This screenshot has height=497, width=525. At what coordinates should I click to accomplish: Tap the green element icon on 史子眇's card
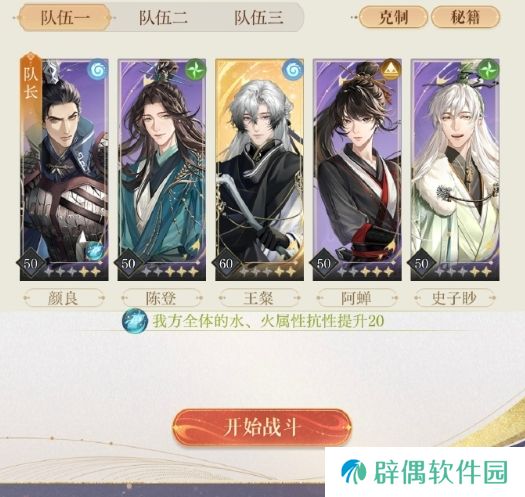(x=489, y=70)
